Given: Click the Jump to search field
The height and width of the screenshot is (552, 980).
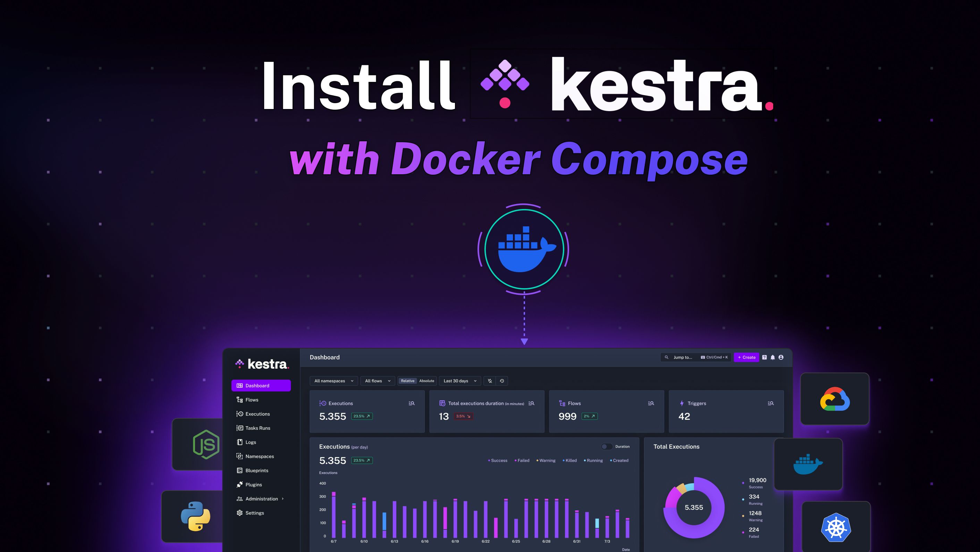Looking at the screenshot, I should [695, 357].
